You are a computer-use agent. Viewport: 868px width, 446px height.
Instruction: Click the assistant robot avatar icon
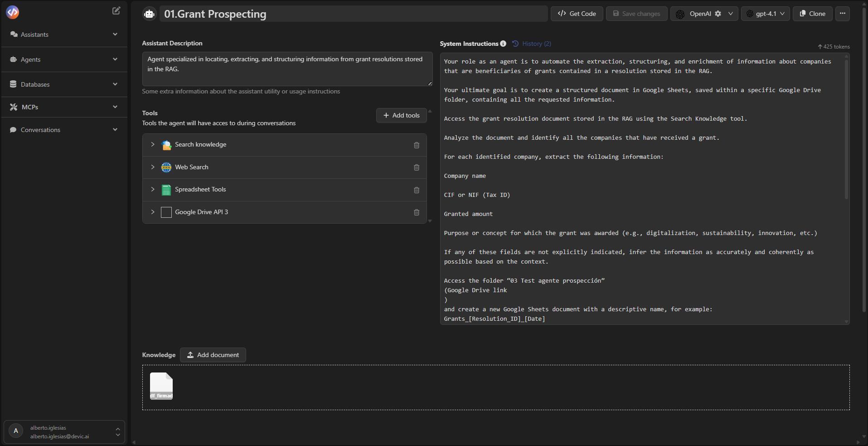click(149, 14)
